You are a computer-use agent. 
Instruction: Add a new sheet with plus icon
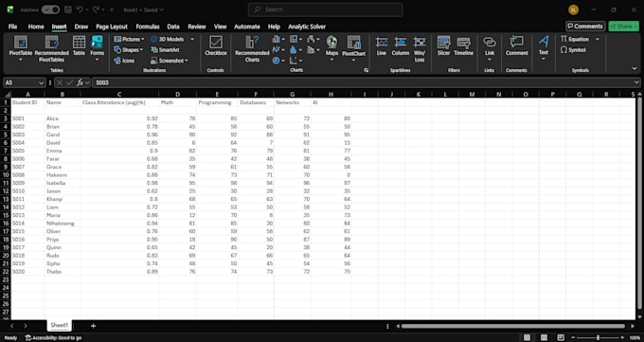pyautogui.click(x=93, y=326)
